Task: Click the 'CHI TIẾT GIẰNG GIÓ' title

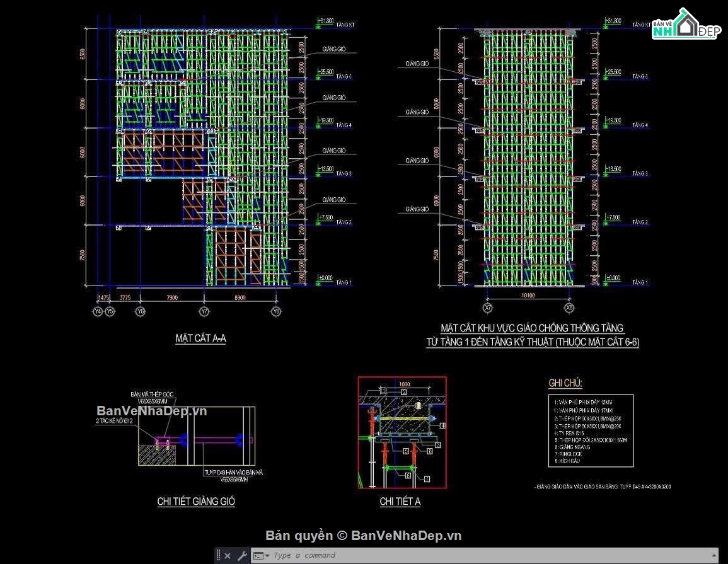Action: 196,502
